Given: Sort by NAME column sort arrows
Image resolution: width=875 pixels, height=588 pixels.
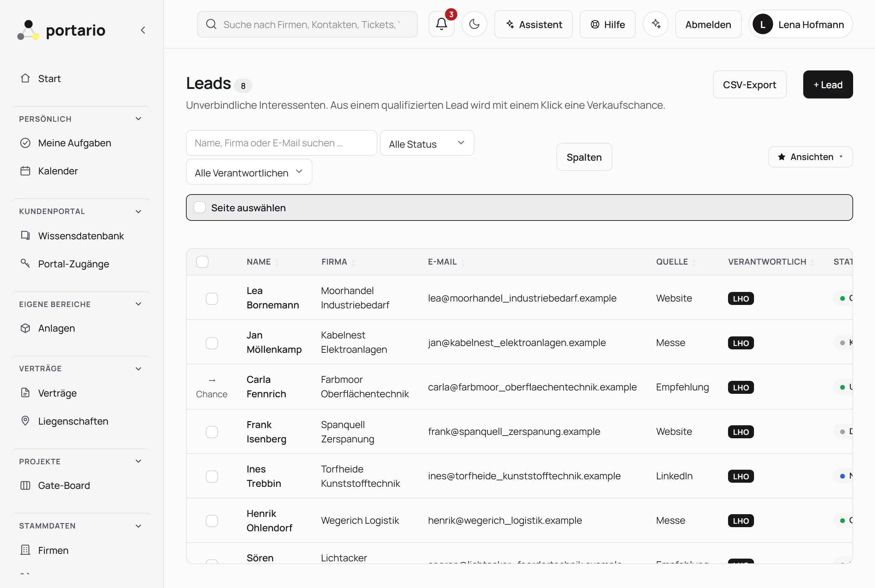Looking at the screenshot, I should click(x=277, y=263).
